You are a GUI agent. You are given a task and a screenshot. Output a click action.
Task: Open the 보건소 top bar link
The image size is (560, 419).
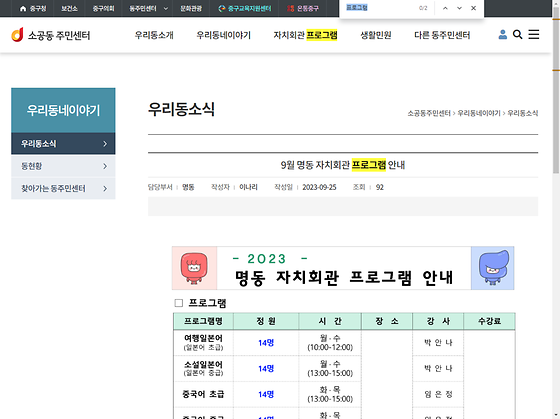[x=69, y=8]
